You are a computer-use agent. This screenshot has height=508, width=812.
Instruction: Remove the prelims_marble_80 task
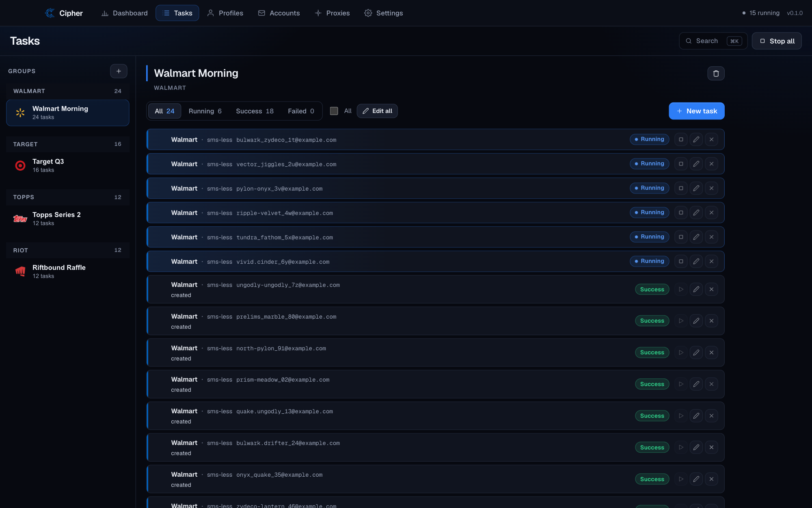[x=711, y=321]
